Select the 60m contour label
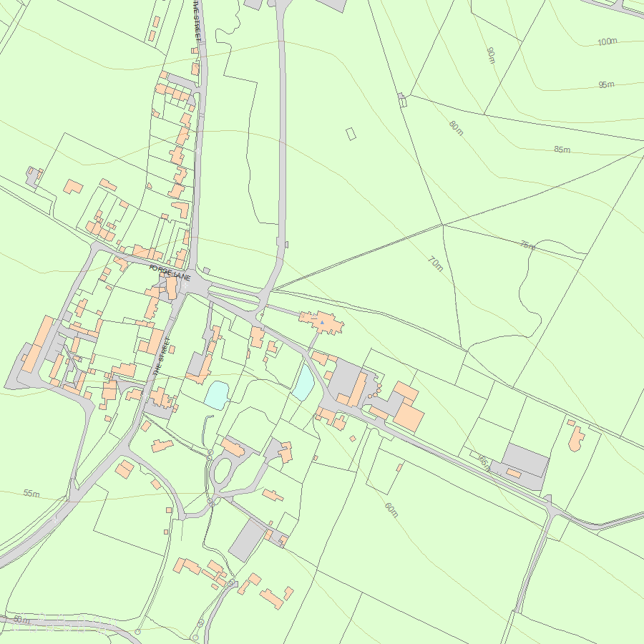The height and width of the screenshot is (644, 644). [x=391, y=509]
